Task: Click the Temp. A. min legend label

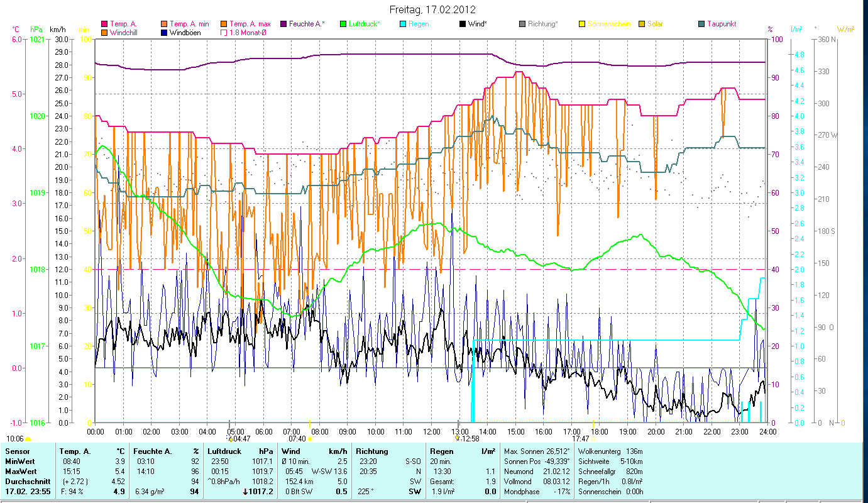Action: point(189,24)
